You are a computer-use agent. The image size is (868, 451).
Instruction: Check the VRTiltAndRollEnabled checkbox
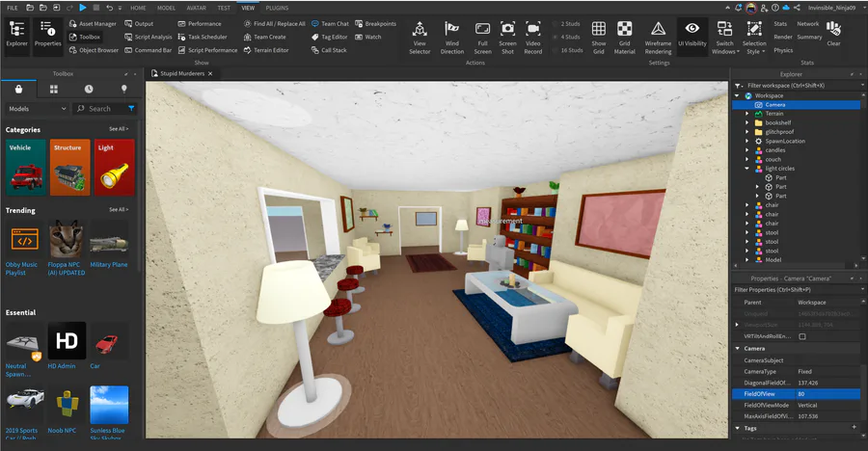(x=802, y=336)
